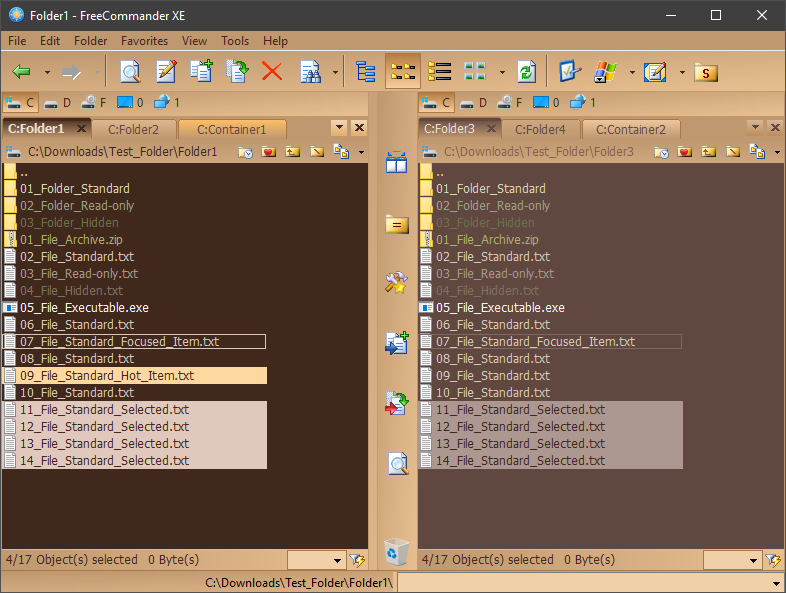The height and width of the screenshot is (593, 786).
Task: Select drive D in right panel
Action: click(x=473, y=103)
